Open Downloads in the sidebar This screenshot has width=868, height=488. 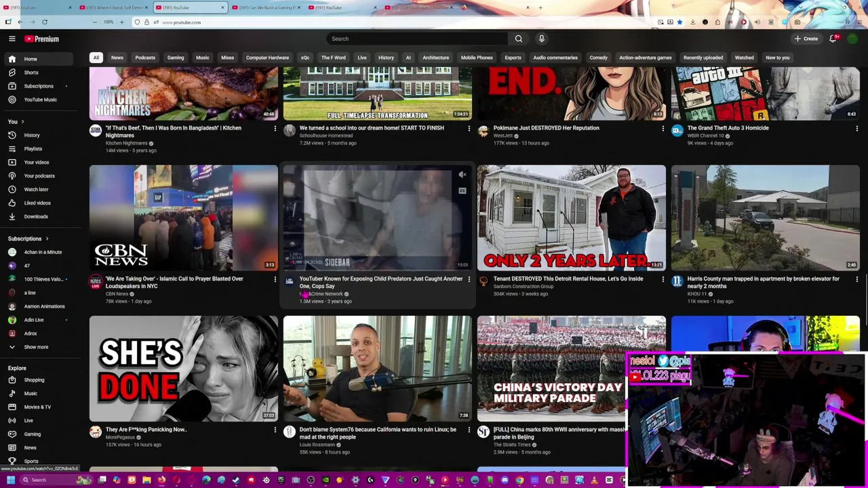pyautogui.click(x=38, y=216)
